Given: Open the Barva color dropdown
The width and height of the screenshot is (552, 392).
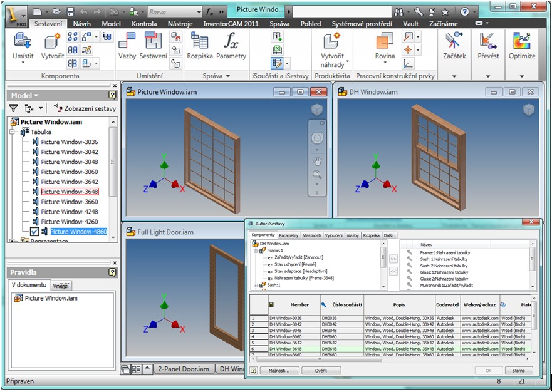Looking at the screenshot, I should pos(199,12).
